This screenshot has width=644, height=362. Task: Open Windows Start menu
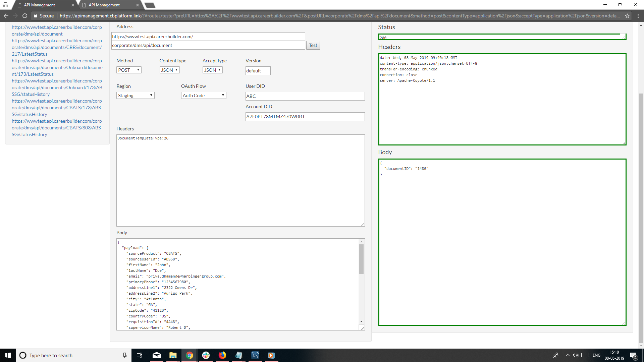point(8,355)
